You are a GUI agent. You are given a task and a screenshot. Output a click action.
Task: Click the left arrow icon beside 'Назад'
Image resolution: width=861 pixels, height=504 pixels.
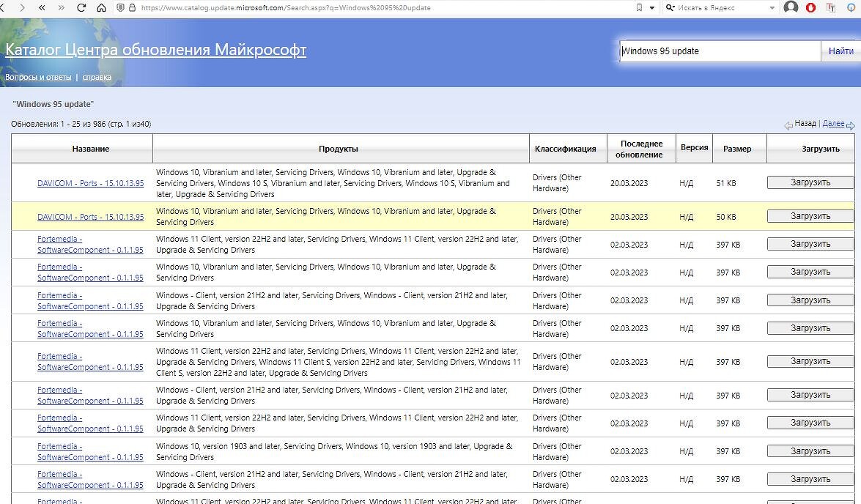[x=788, y=126]
